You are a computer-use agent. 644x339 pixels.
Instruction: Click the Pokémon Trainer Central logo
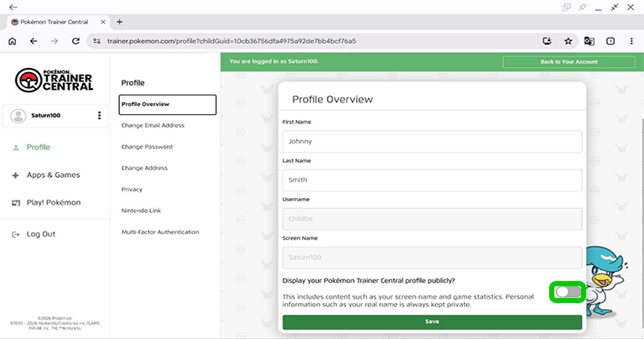coord(55,80)
